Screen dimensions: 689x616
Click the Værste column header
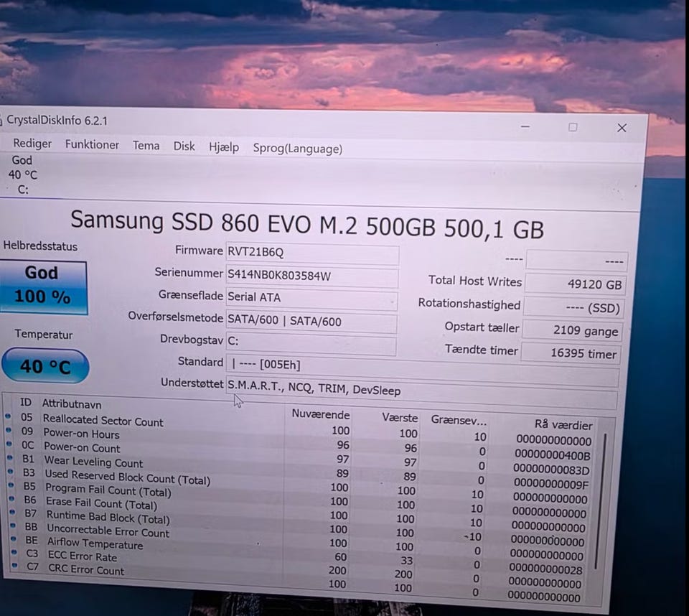(400, 417)
